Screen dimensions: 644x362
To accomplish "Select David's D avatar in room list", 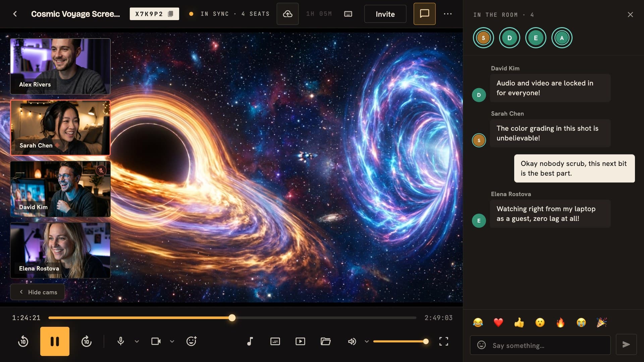I will [509, 38].
